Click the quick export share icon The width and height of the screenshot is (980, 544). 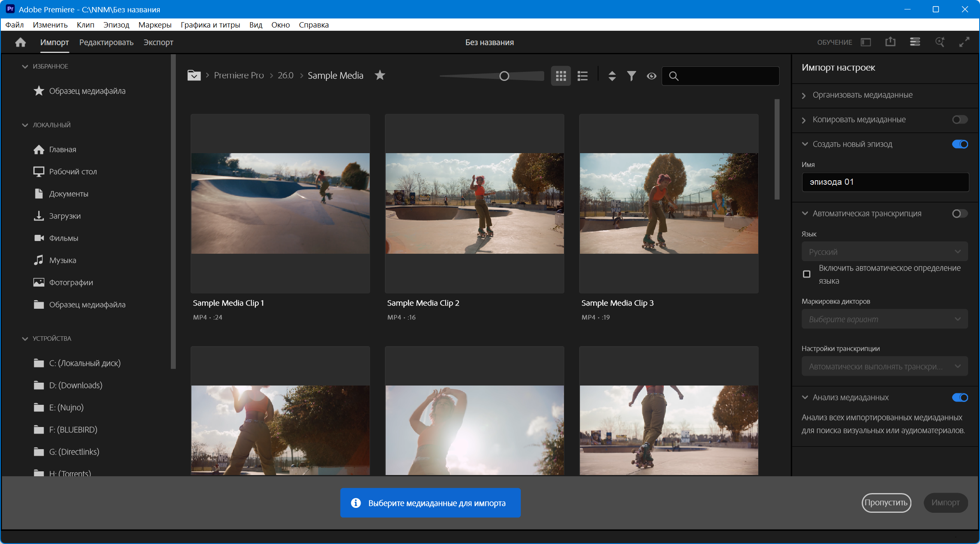[x=890, y=42]
